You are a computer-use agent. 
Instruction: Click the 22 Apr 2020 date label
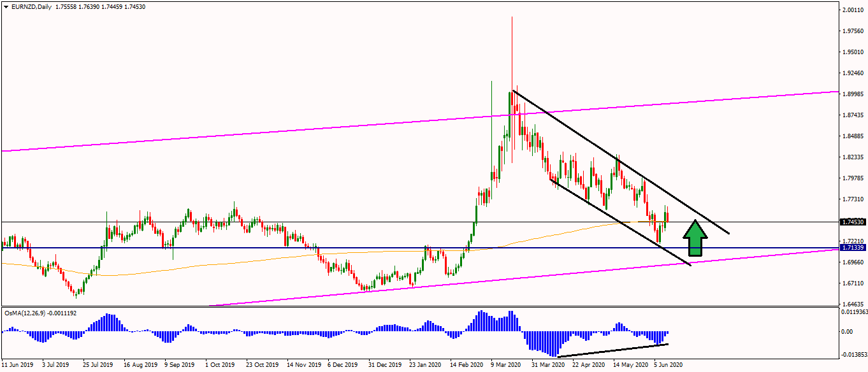[589, 365]
